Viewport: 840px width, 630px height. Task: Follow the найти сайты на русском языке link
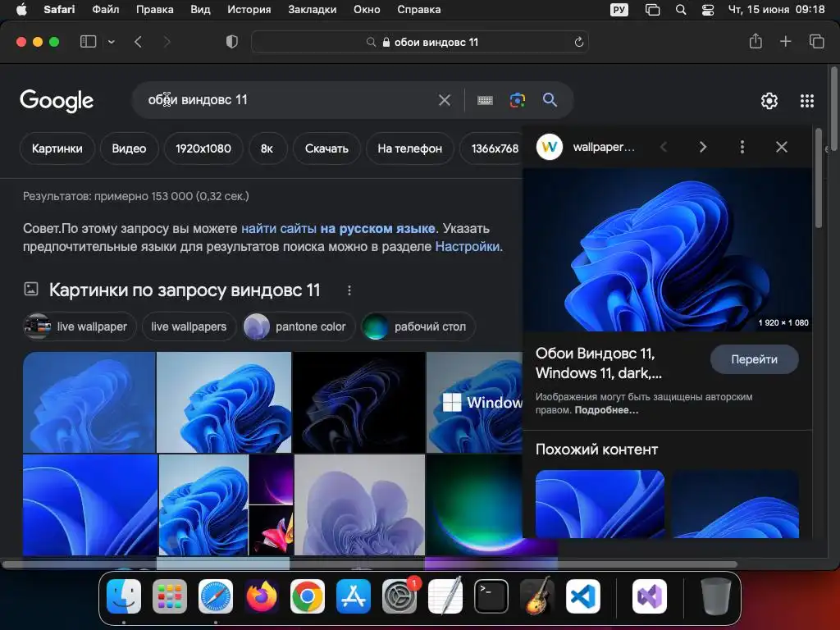click(x=338, y=228)
